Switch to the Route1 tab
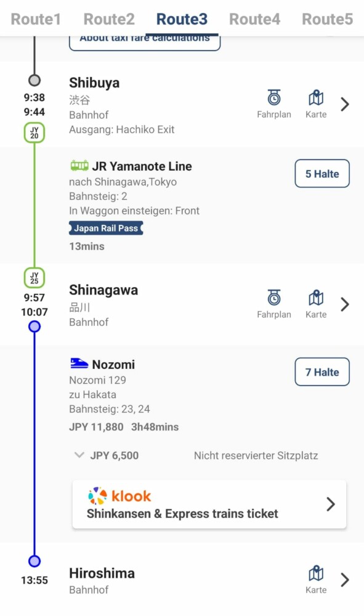The height and width of the screenshot is (616, 364). click(36, 19)
